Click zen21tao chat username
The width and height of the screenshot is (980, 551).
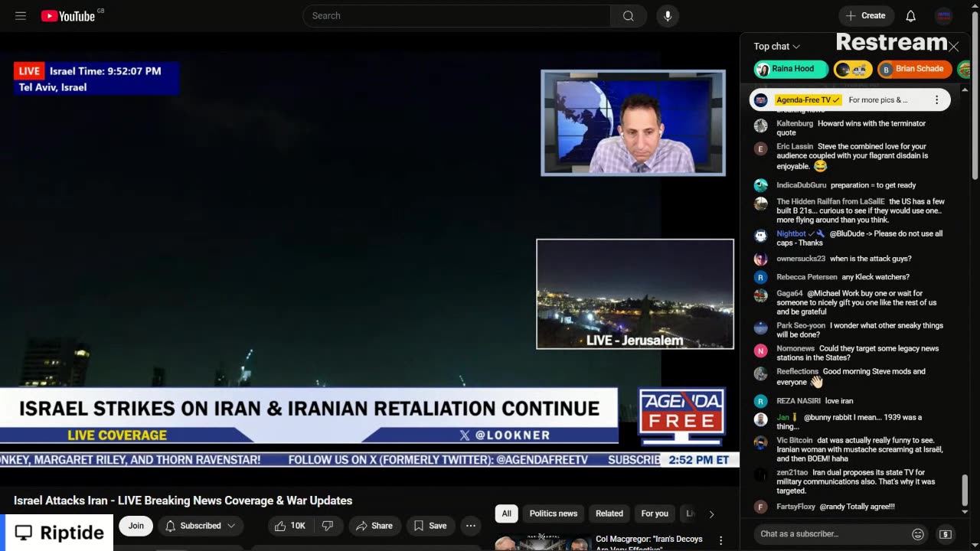[792, 473]
